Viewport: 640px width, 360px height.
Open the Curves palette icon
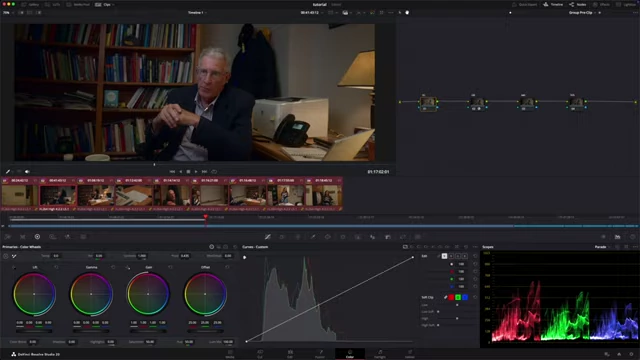pos(267,237)
